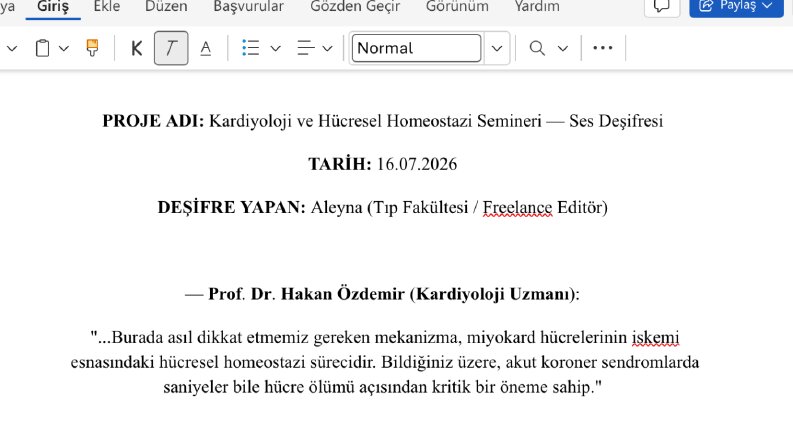Click the clipboard Paste icon

[42, 49]
